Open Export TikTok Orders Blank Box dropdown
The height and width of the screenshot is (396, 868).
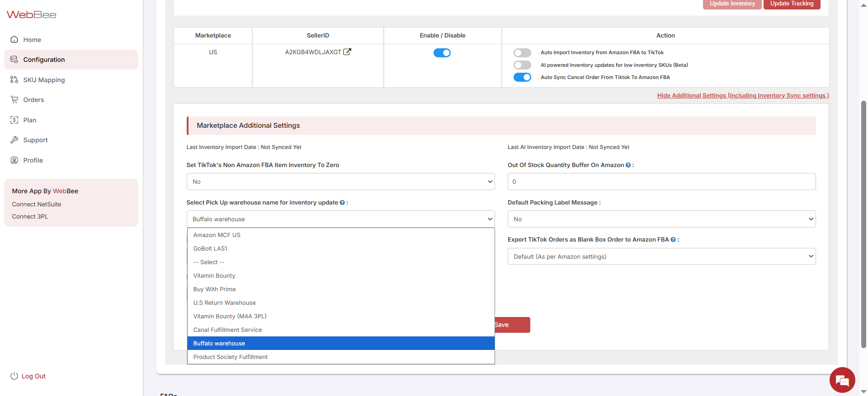click(x=661, y=256)
